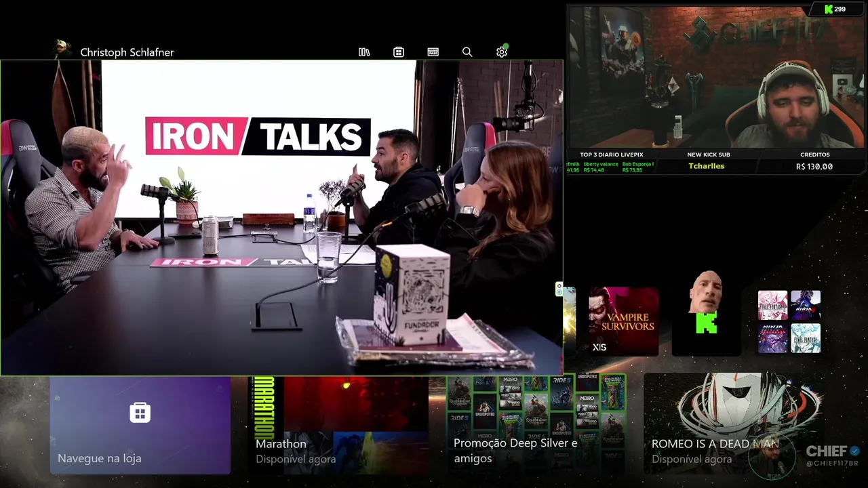The image size is (868, 488).
Task: Select the profile avatar beside Christoph Schlafner
Action: [x=62, y=49]
